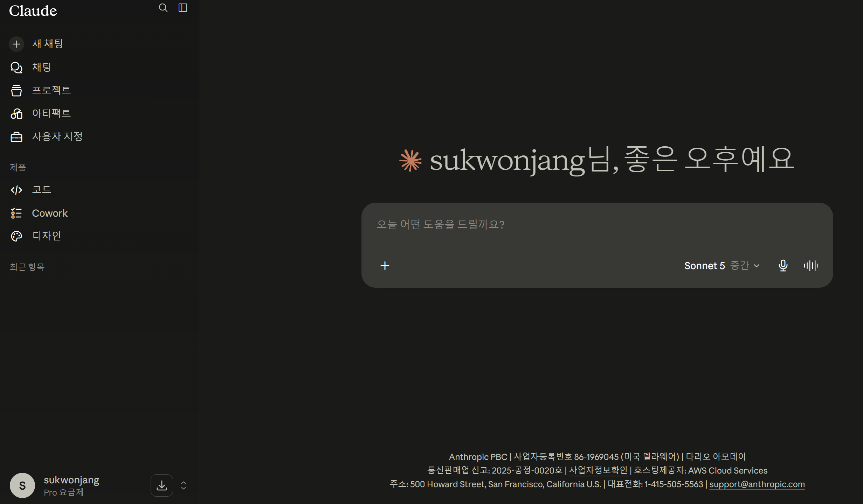Go to 채팅 in the sidebar
The image size is (863, 504).
[x=42, y=67]
